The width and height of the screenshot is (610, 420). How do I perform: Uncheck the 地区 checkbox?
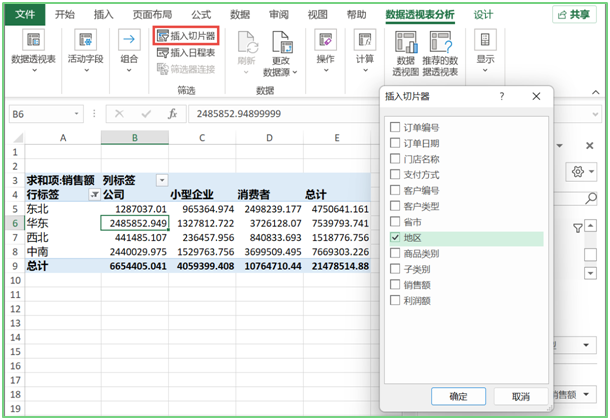click(x=395, y=238)
